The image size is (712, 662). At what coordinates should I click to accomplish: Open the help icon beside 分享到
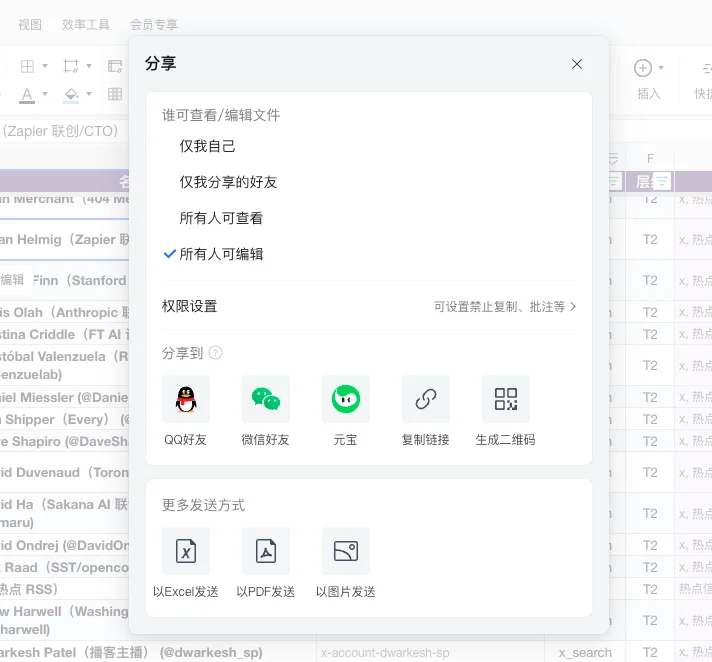(x=215, y=353)
